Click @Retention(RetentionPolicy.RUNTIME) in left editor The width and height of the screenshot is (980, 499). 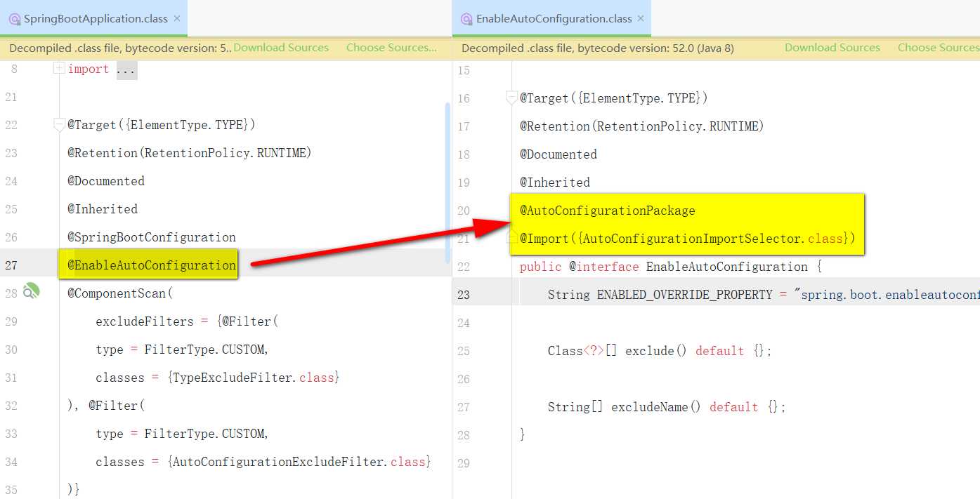(x=190, y=153)
